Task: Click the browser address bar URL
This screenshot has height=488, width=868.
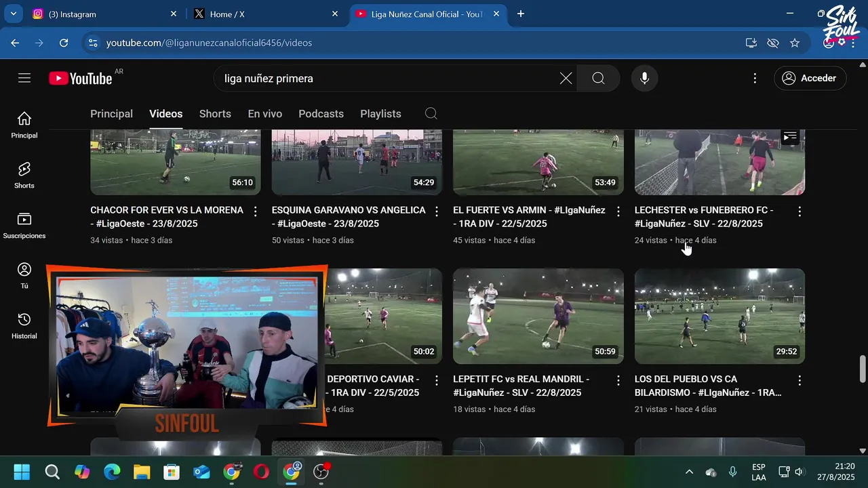Action: point(209,43)
